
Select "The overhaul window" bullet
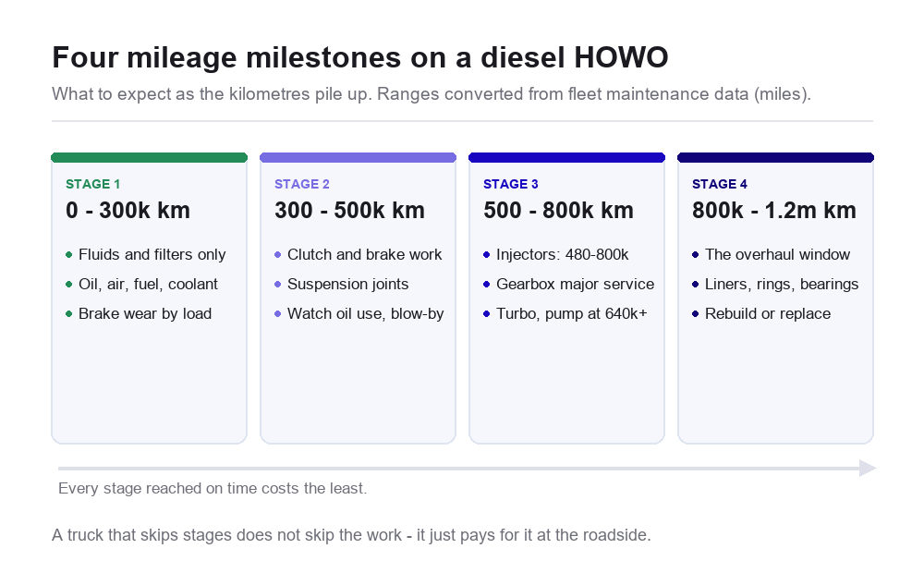pos(772,255)
